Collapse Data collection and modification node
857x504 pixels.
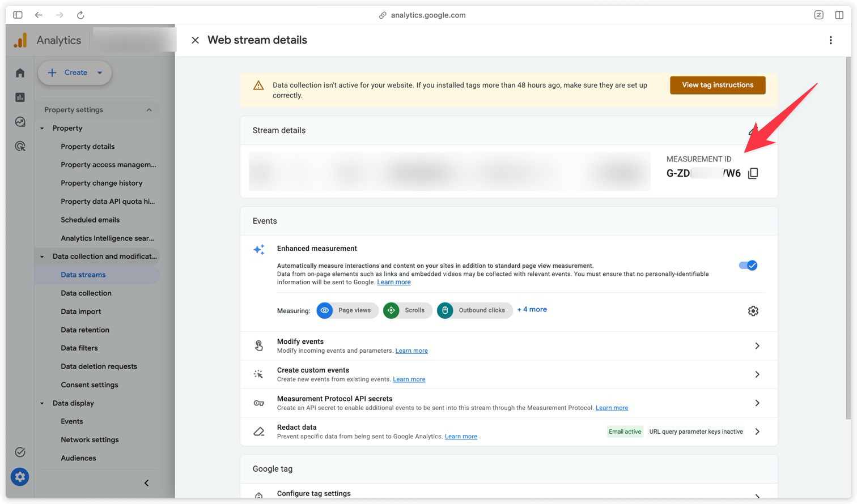click(42, 257)
